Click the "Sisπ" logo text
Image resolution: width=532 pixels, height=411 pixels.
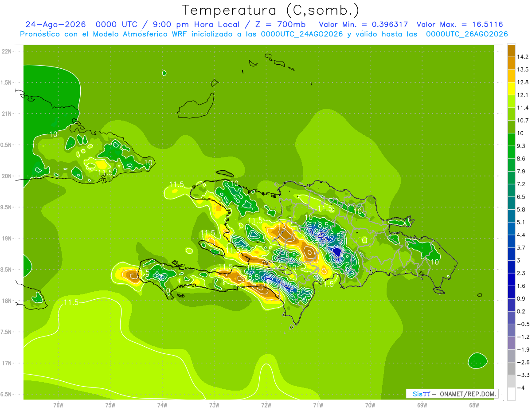click(421, 394)
